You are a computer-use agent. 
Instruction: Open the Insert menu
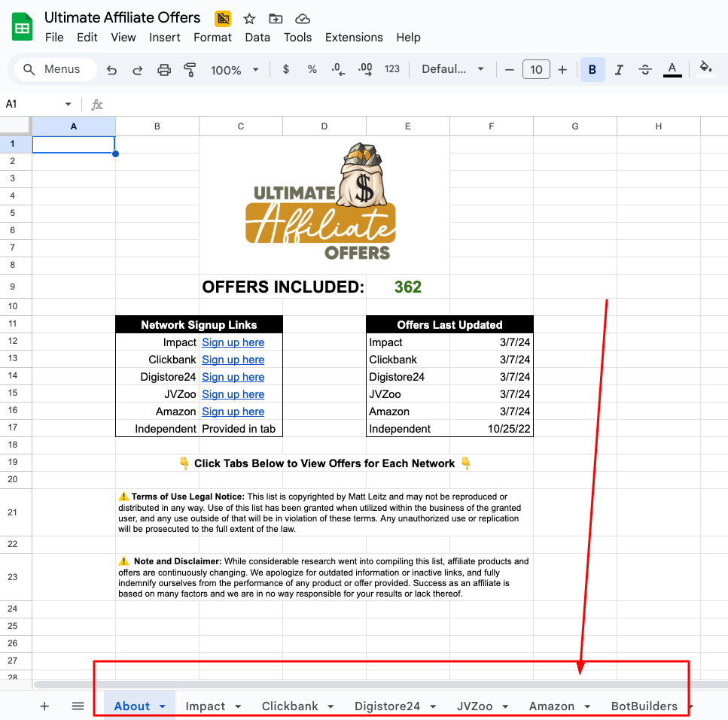coord(164,38)
